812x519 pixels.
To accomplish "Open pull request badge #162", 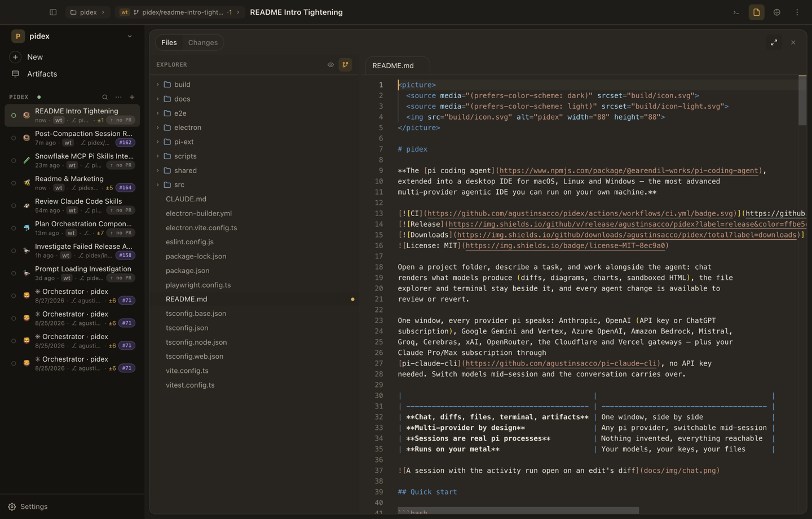I will (125, 143).
